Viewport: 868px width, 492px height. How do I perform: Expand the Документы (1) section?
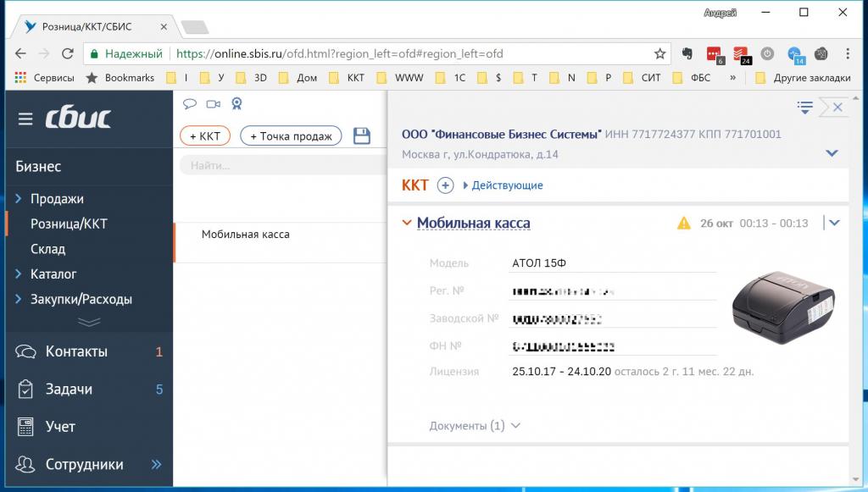475,426
